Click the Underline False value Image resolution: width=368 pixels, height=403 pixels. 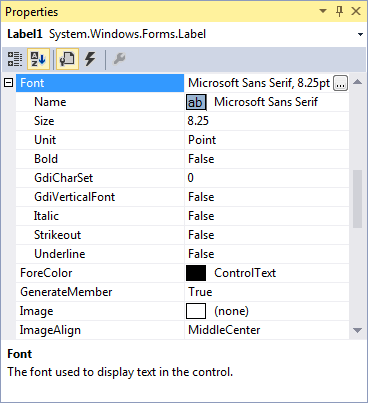point(201,254)
